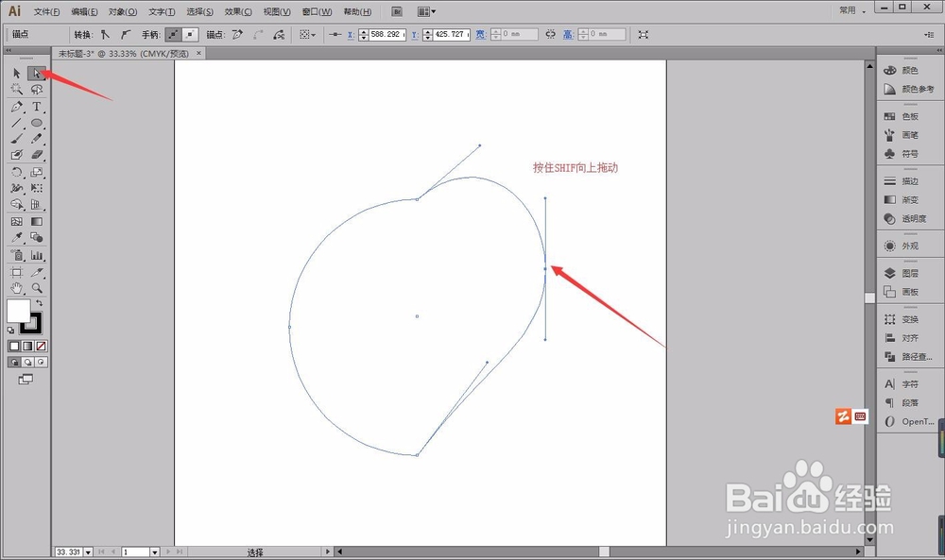Toggle hide handles for selected anchors
The height and width of the screenshot is (560, 945).
[190, 34]
